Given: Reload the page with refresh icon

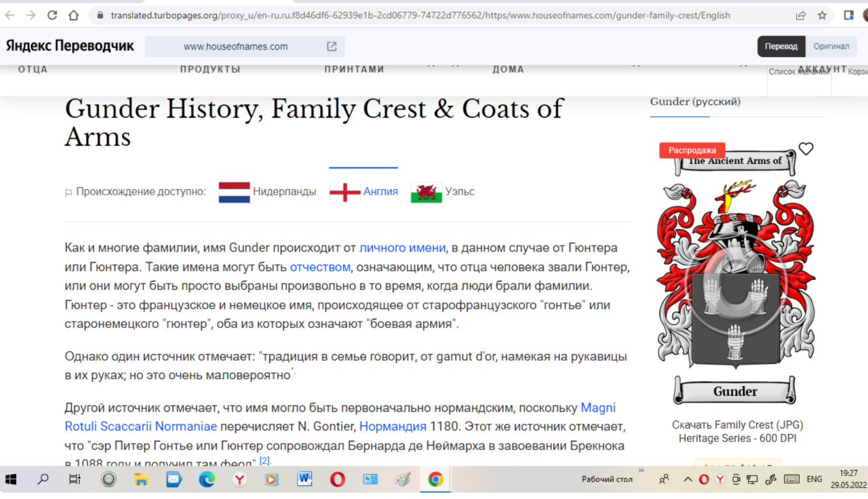Looking at the screenshot, I should click(x=52, y=15).
